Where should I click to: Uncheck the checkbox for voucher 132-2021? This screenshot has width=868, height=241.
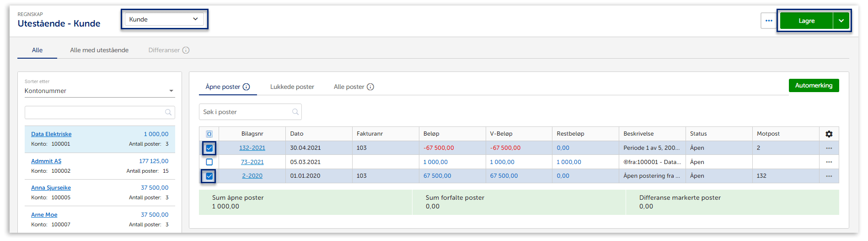pos(209,148)
